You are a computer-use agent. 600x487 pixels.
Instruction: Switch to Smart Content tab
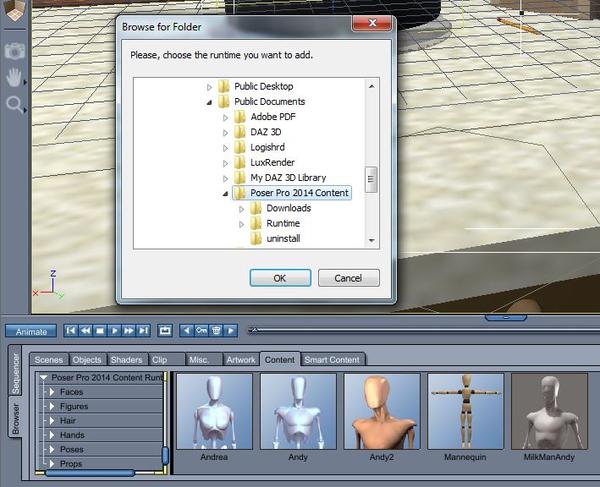332,360
